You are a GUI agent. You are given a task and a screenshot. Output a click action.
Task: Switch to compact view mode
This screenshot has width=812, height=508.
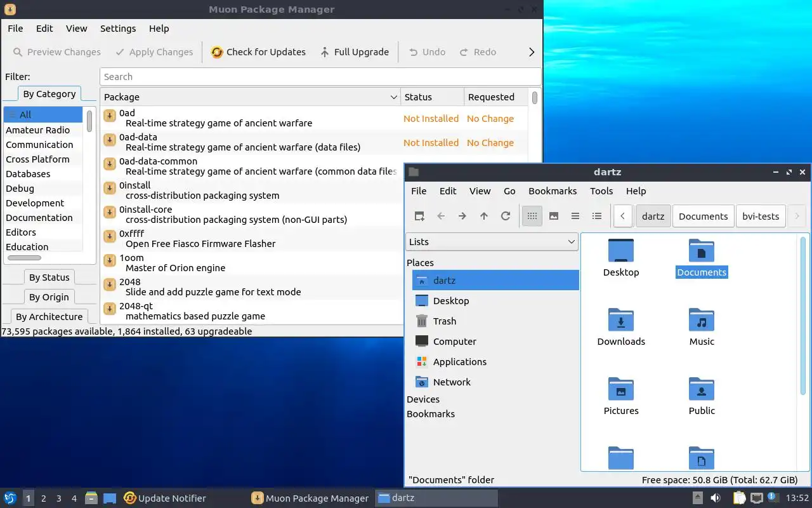[575, 216]
